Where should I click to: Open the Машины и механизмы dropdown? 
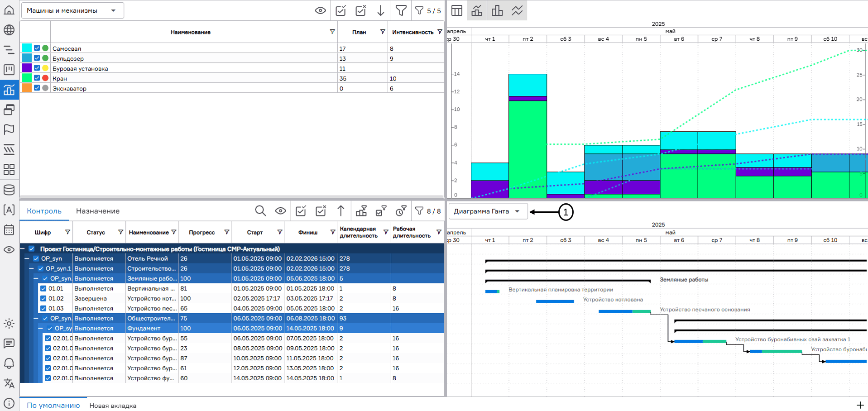point(72,10)
